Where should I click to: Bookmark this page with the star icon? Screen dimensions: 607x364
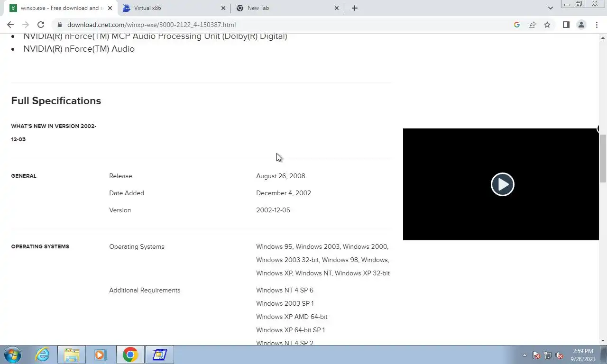(x=547, y=25)
